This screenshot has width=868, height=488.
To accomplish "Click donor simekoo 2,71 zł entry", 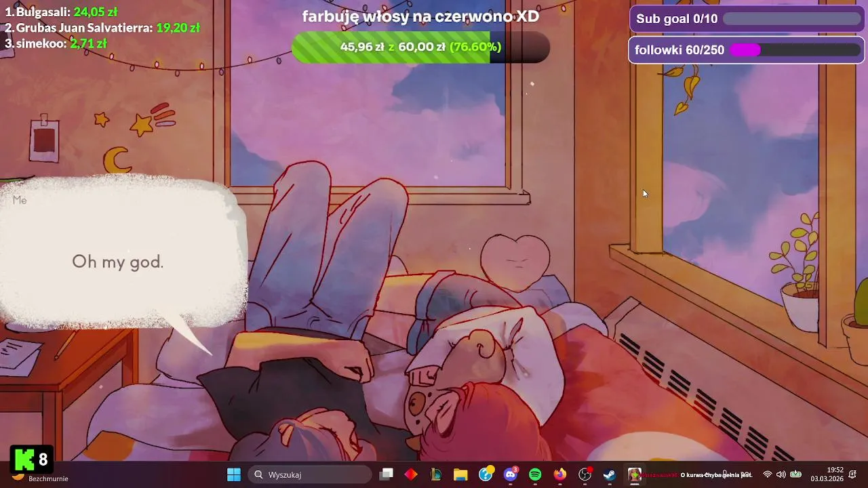I will [x=56, y=43].
